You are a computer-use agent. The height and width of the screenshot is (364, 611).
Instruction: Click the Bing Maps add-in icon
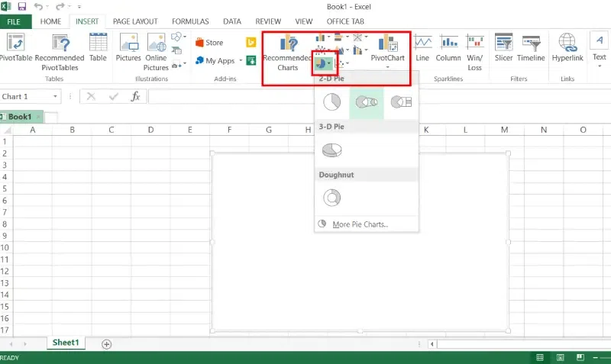tap(251, 42)
